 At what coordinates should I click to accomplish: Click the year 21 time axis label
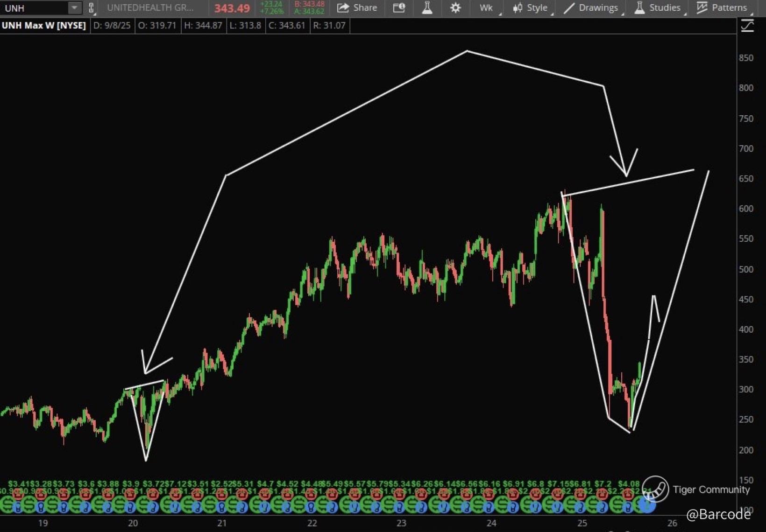tap(222, 523)
